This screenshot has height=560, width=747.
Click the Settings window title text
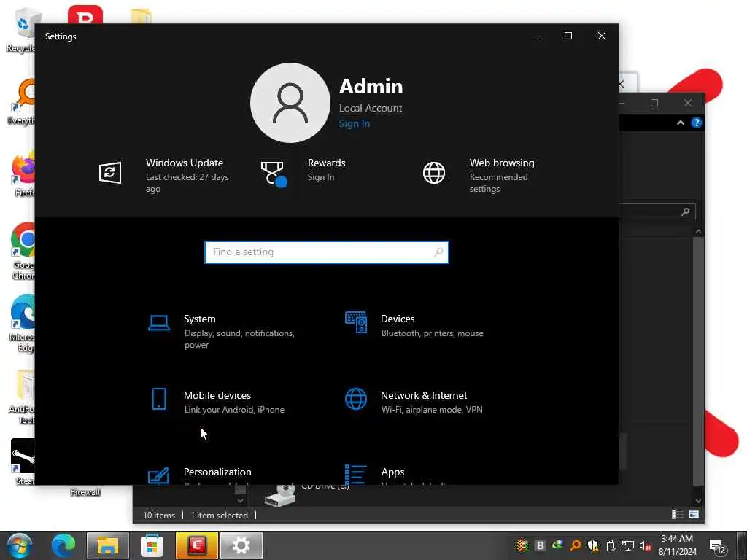61,36
